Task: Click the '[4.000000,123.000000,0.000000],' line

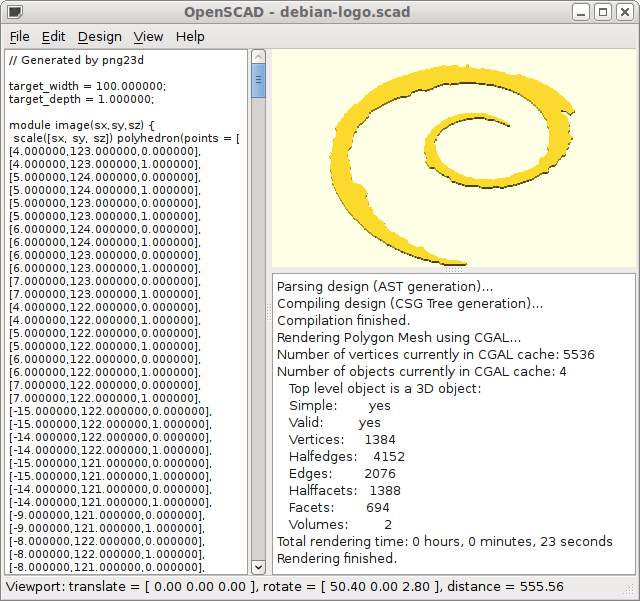Action: point(105,151)
